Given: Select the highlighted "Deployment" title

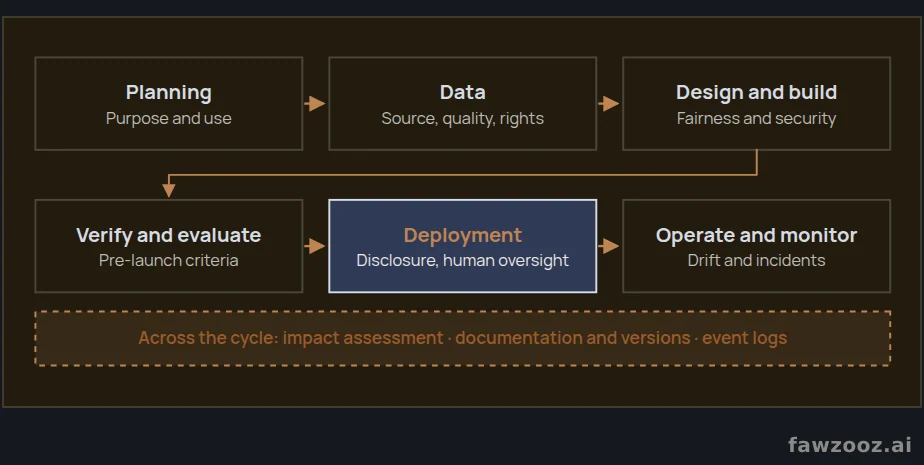Looking at the screenshot, I should (463, 235).
